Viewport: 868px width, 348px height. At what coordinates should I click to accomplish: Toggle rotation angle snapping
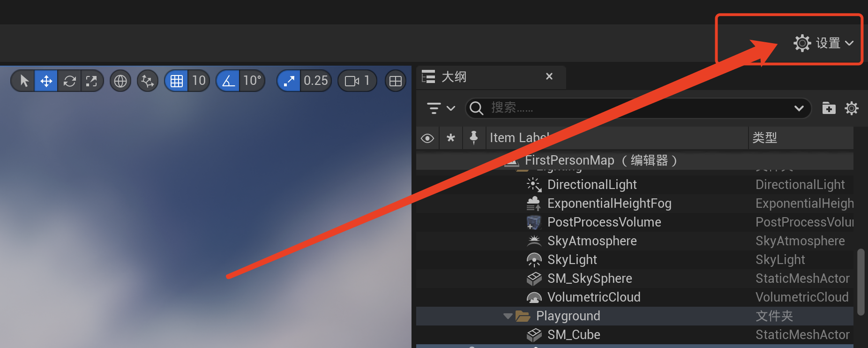228,81
